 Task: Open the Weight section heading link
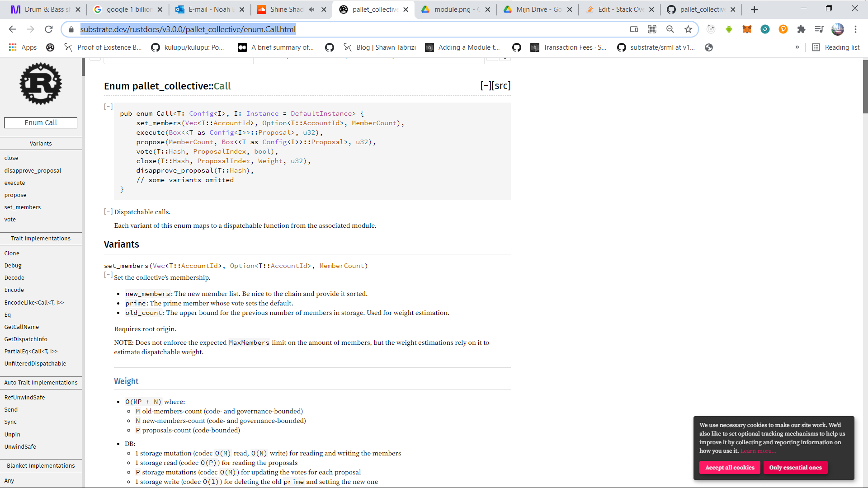126,381
